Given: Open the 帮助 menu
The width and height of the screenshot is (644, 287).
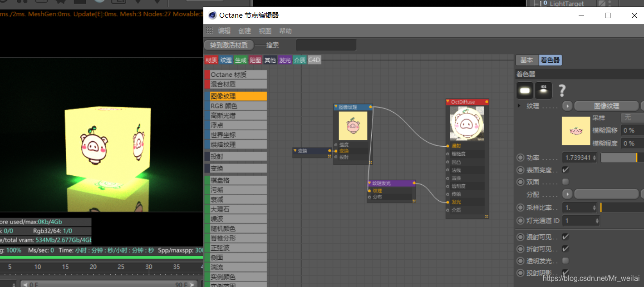Looking at the screenshot, I should (285, 31).
